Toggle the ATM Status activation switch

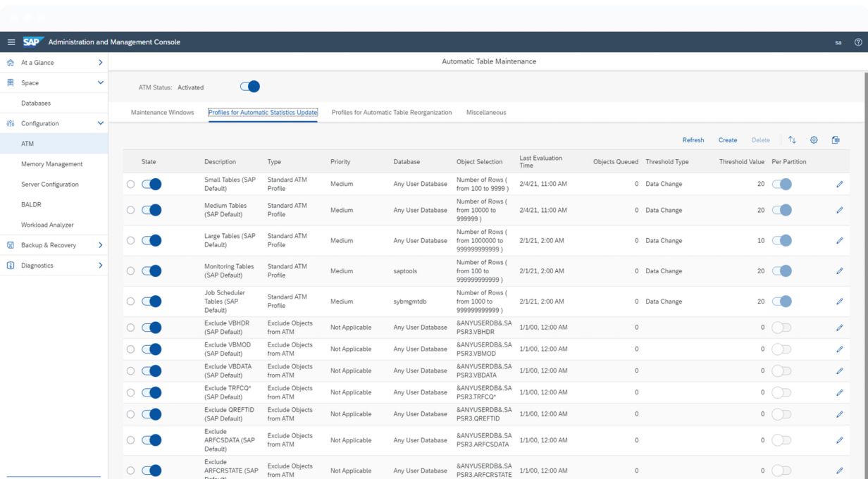coord(249,87)
